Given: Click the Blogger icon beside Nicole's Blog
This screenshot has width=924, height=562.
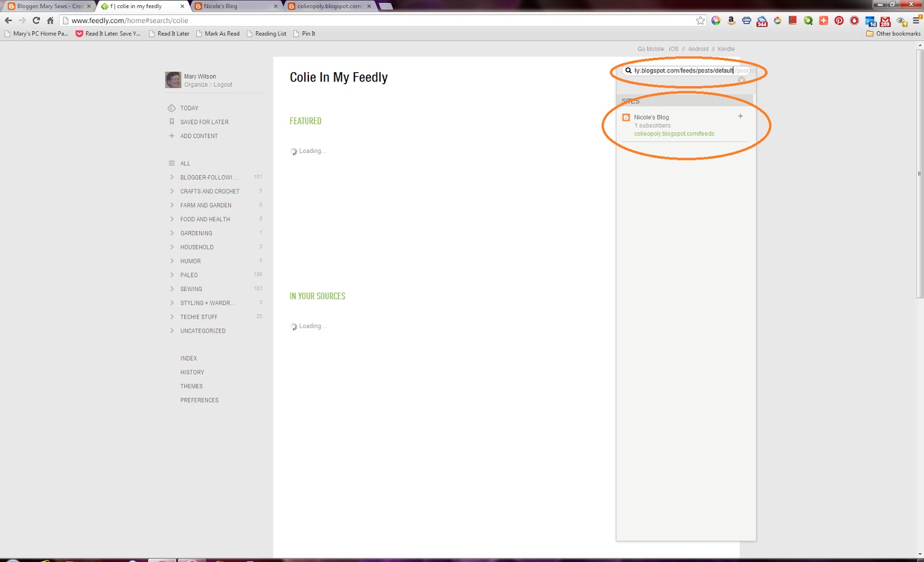Looking at the screenshot, I should pos(626,117).
